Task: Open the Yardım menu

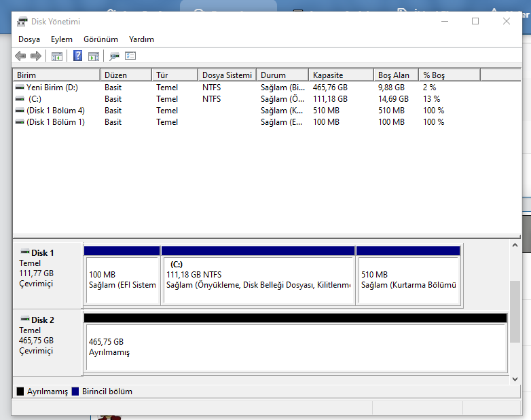Action: 141,39
